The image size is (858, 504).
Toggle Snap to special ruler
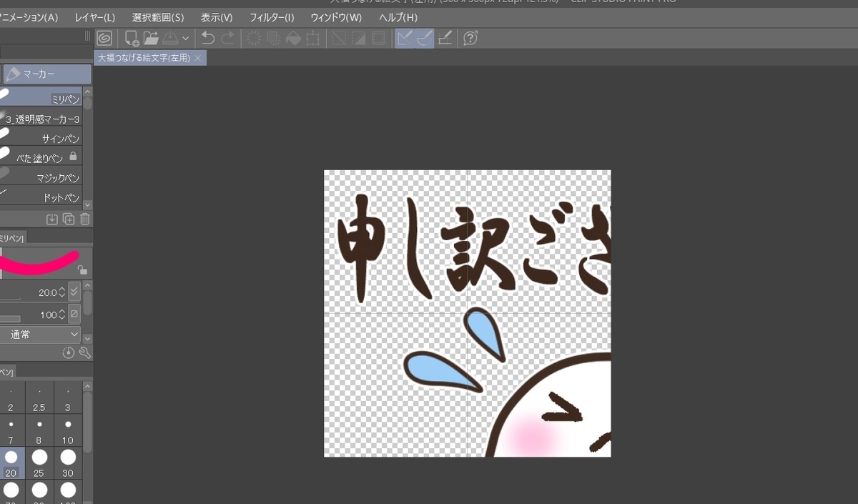[425, 38]
